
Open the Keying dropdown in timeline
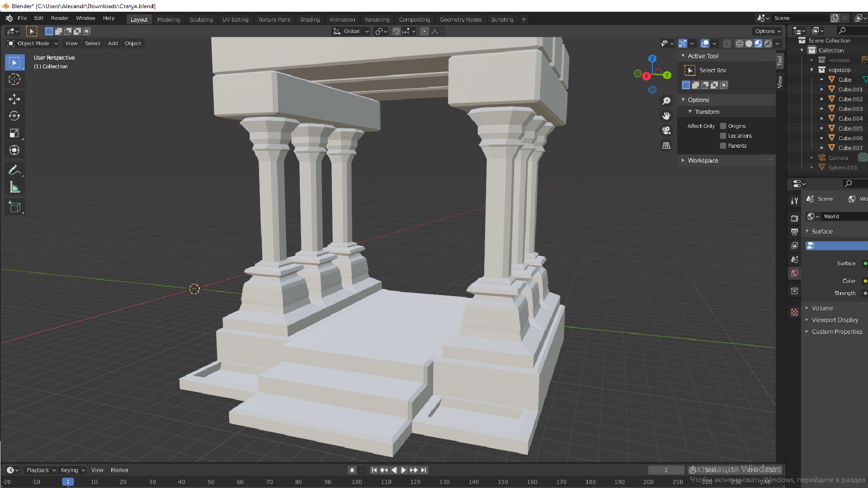pyautogui.click(x=72, y=470)
